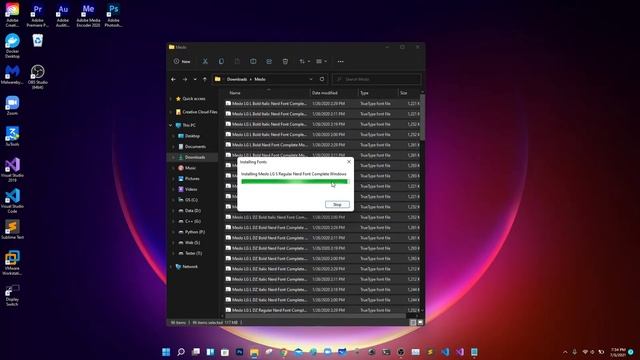Select the Recycle Bin desktop icon
Viewport: 640px width, 360px height.
(x=38, y=41)
